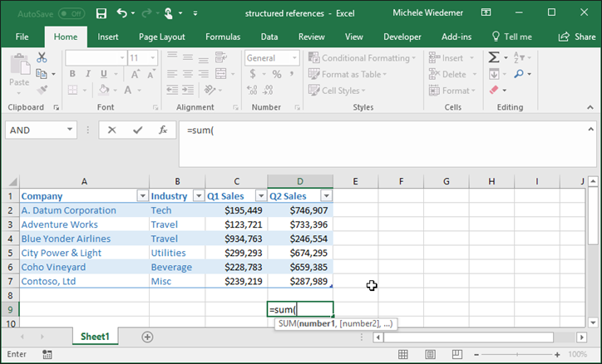This screenshot has height=364, width=602.
Task: Click the Percent Style icon
Action: click(x=277, y=74)
